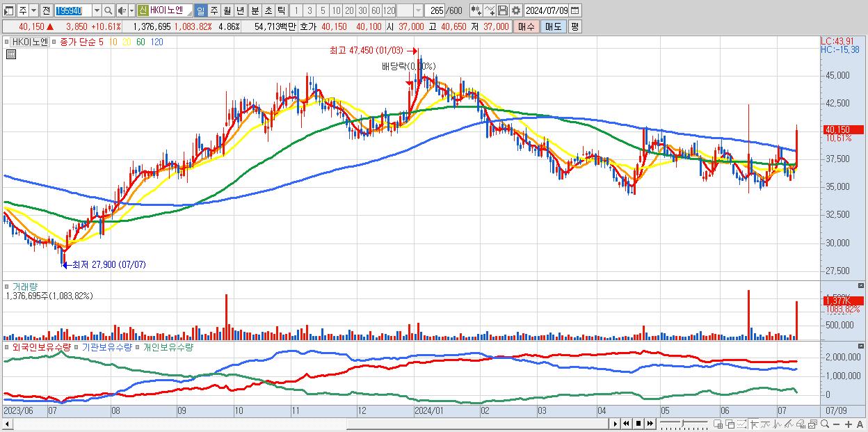
Task: Click the window-with-grid icon in bottom toolbar
Action: 718,424
